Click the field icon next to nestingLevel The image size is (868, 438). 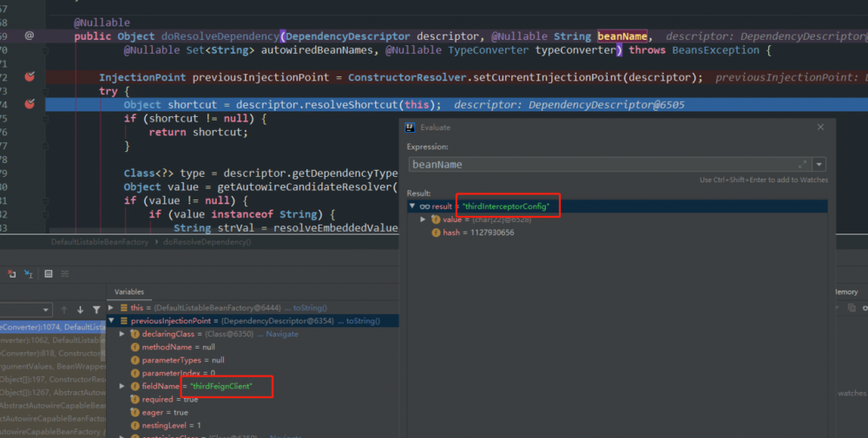pyautogui.click(x=135, y=425)
